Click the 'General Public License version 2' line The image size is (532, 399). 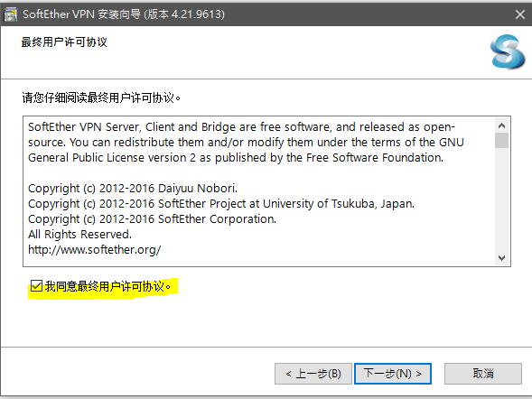click(x=236, y=158)
